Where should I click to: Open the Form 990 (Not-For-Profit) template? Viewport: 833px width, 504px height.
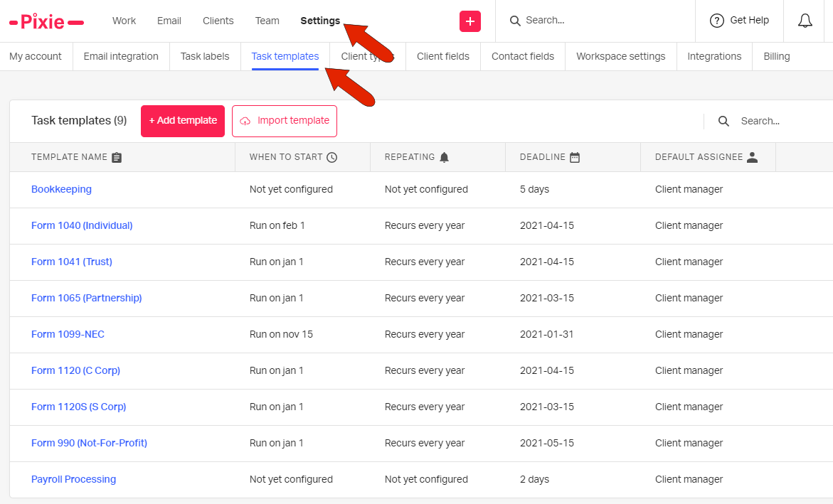click(89, 443)
